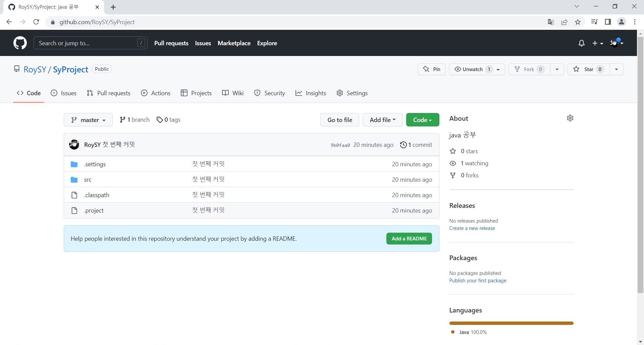Go back to previous page
This screenshot has height=345, width=644.
pos(9,22)
